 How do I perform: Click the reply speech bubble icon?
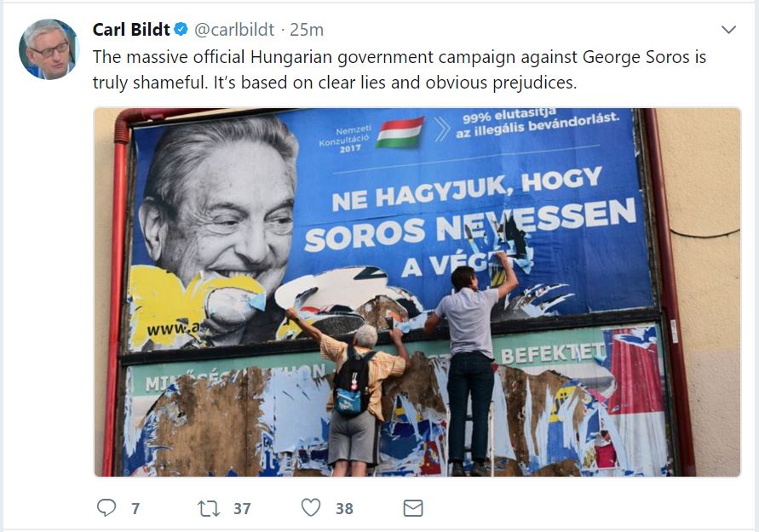(x=106, y=508)
